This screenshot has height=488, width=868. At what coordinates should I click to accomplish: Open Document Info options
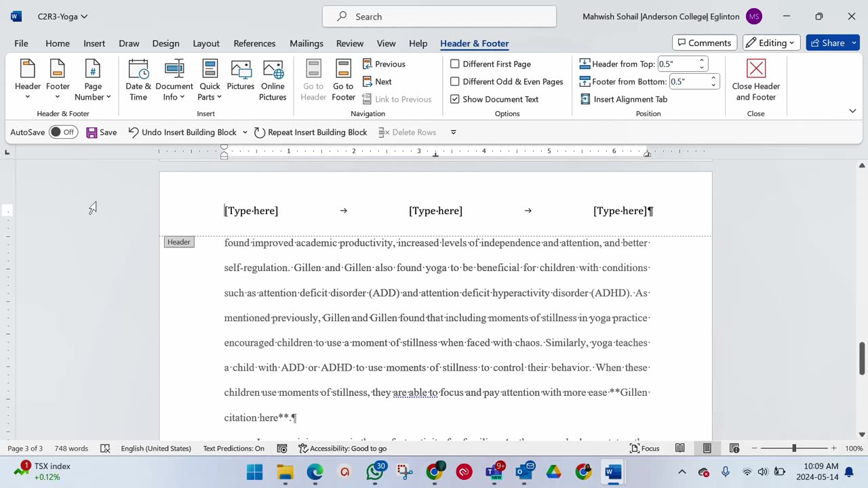coord(174,80)
